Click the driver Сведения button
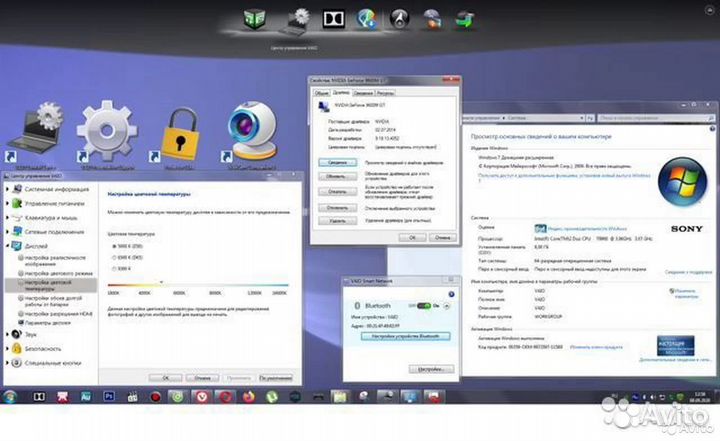 (338, 163)
